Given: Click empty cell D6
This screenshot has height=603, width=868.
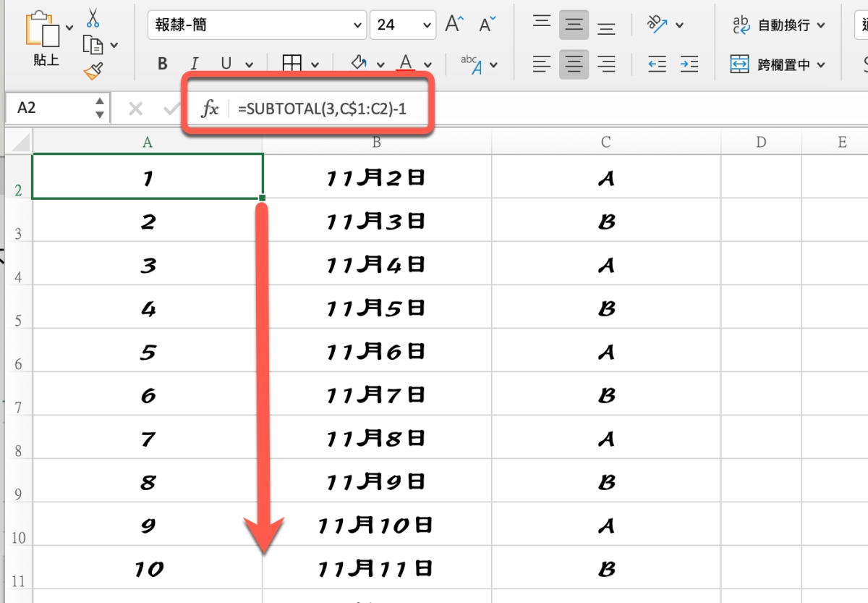Looking at the screenshot, I should [761, 350].
